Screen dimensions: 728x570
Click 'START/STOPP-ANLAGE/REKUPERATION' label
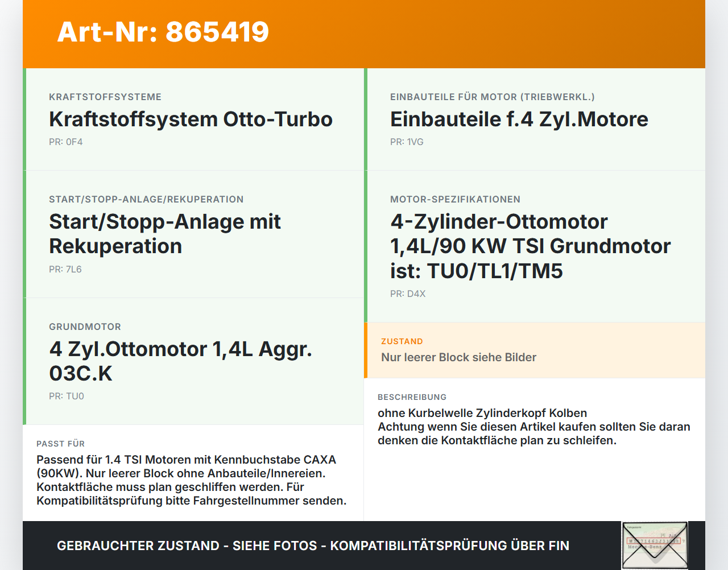click(146, 199)
